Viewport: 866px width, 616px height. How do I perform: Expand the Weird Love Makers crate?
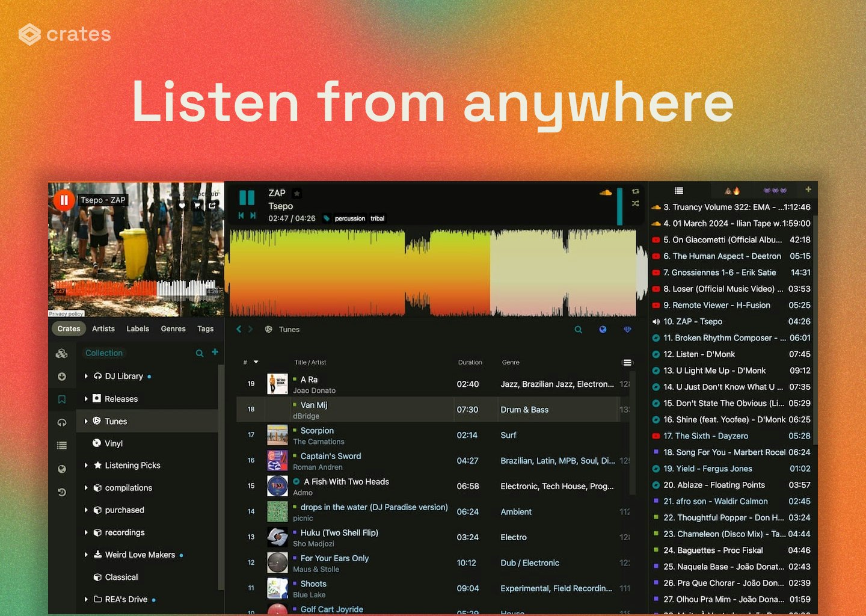tap(86, 555)
